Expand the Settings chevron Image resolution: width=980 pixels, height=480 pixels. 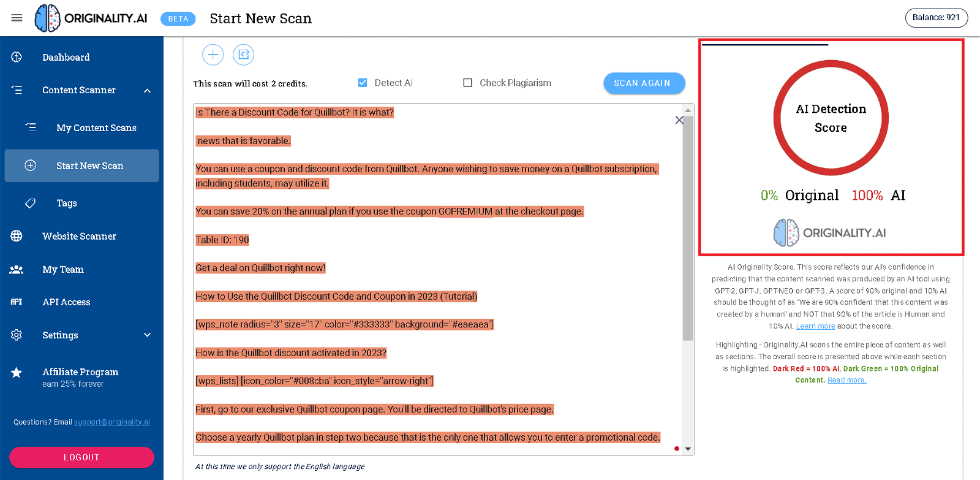147,335
